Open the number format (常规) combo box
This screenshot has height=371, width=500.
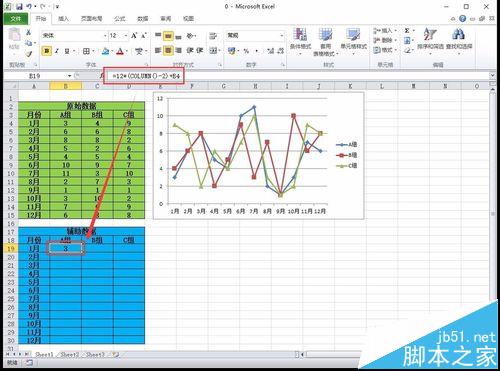[255, 35]
